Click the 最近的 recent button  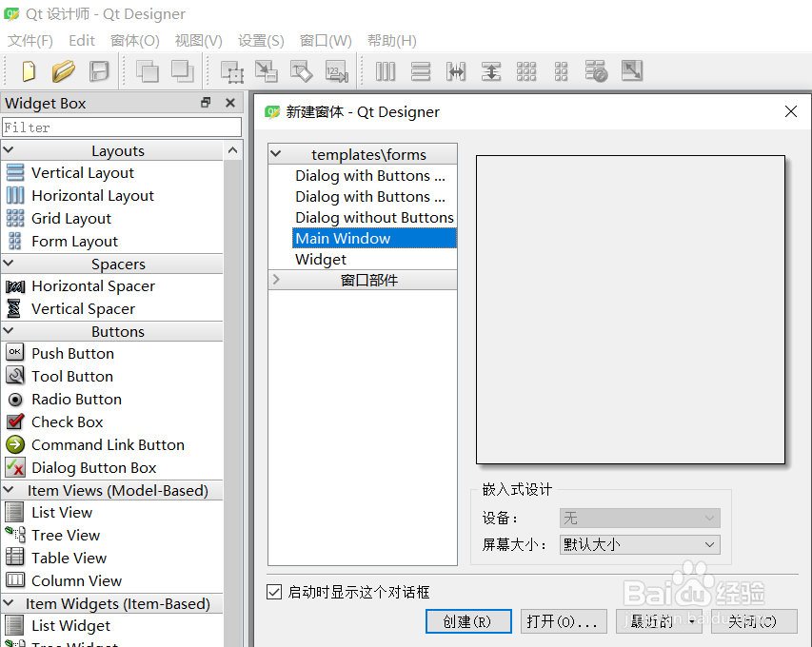[659, 621]
